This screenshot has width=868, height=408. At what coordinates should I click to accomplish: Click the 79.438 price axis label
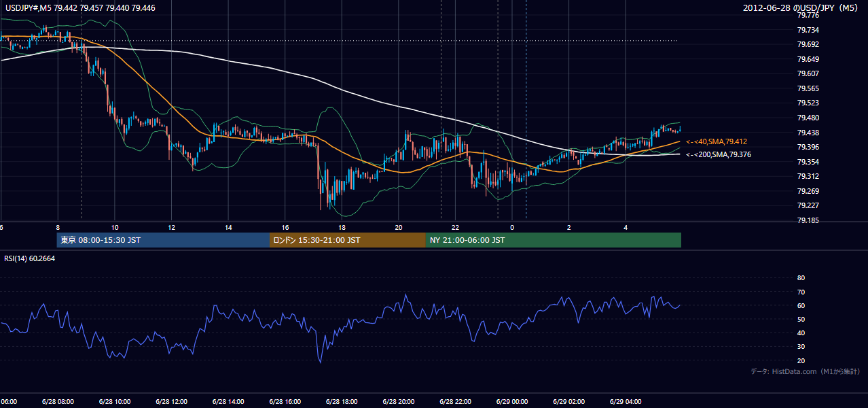click(x=807, y=133)
